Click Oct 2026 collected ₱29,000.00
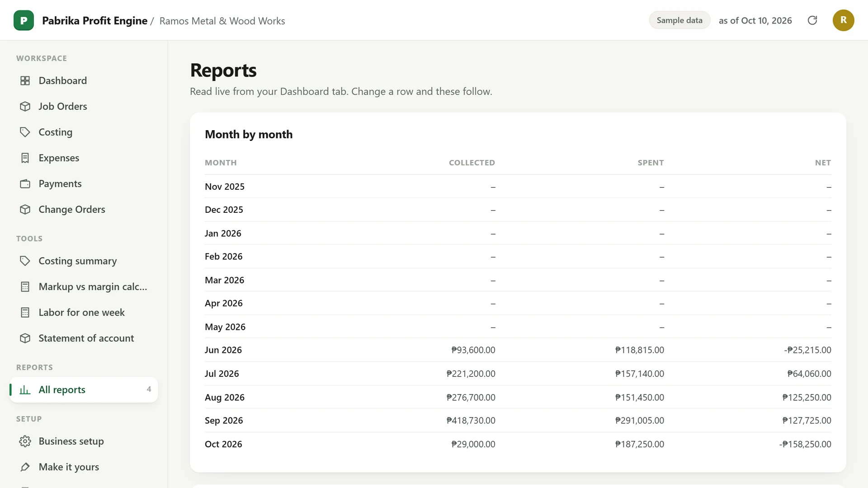The image size is (868, 488). tap(473, 444)
